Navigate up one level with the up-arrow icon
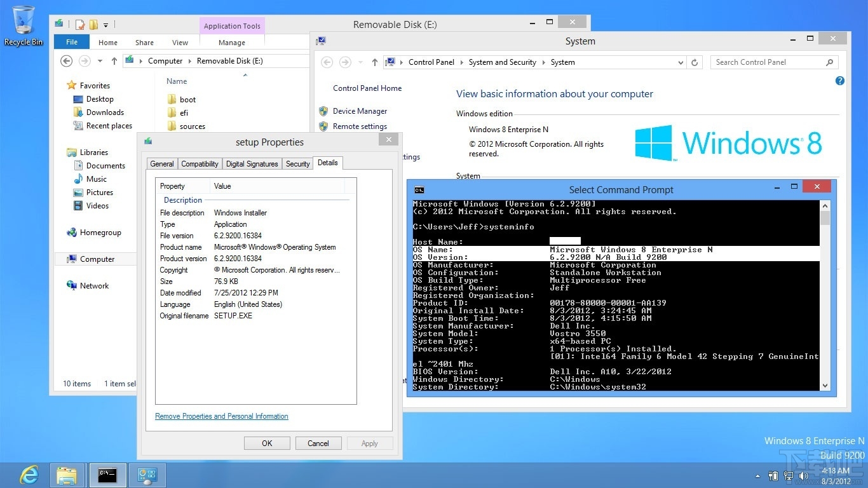 [x=114, y=61]
